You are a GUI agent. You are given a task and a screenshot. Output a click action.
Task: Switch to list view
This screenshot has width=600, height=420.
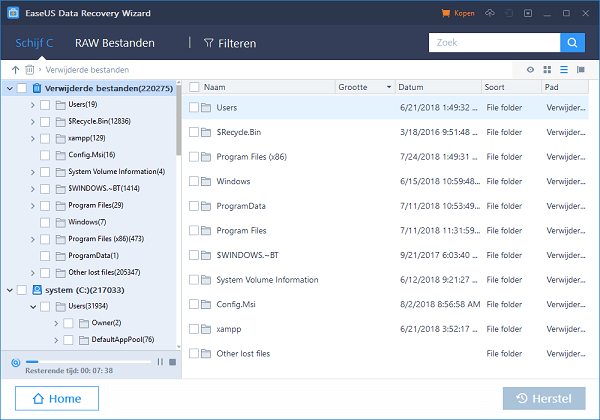(x=564, y=70)
